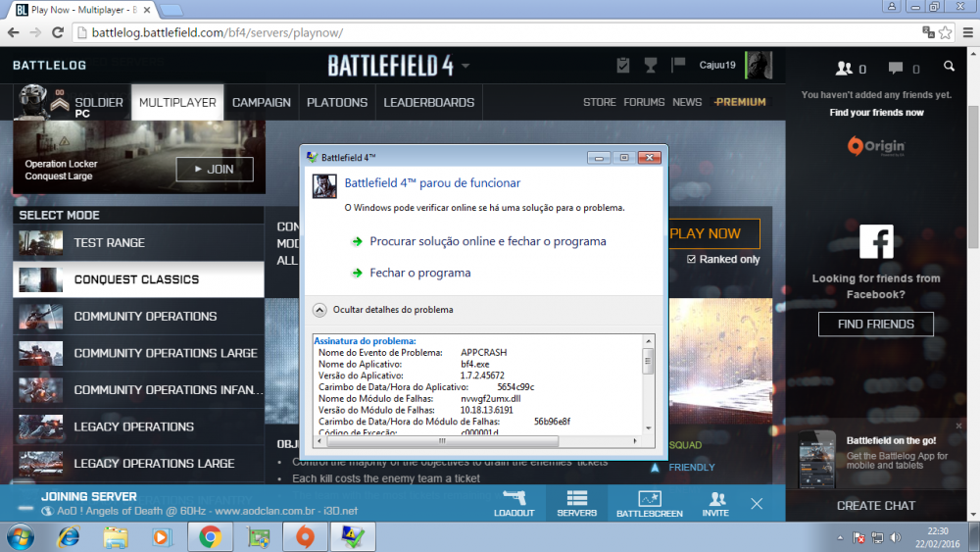The image size is (980, 552).
Task: Collapse Ocultar detalhes do problema
Action: tap(319, 309)
